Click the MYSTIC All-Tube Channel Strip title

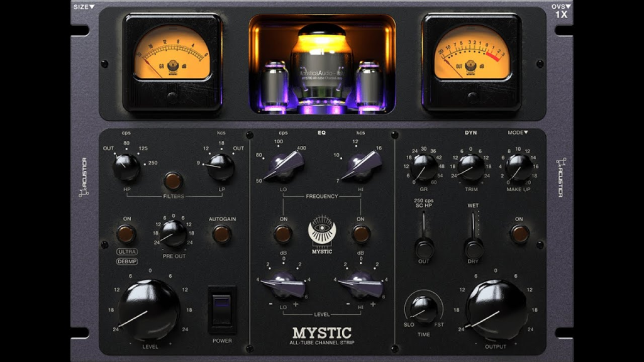point(322,336)
